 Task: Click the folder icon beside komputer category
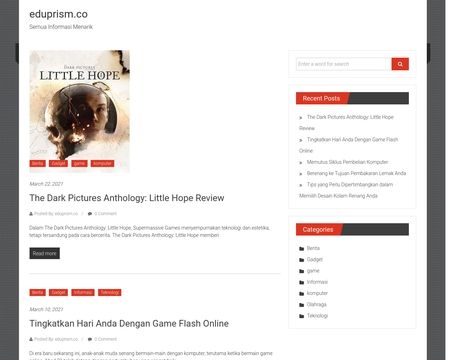302,294
